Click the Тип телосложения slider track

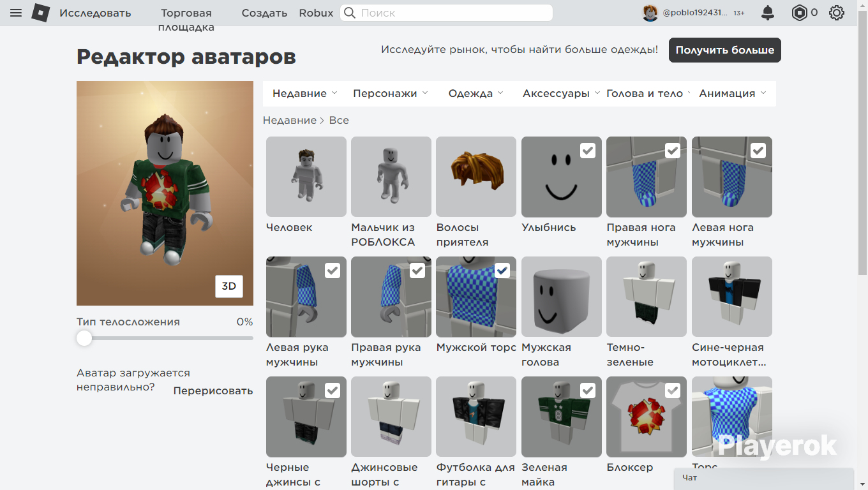(x=165, y=338)
